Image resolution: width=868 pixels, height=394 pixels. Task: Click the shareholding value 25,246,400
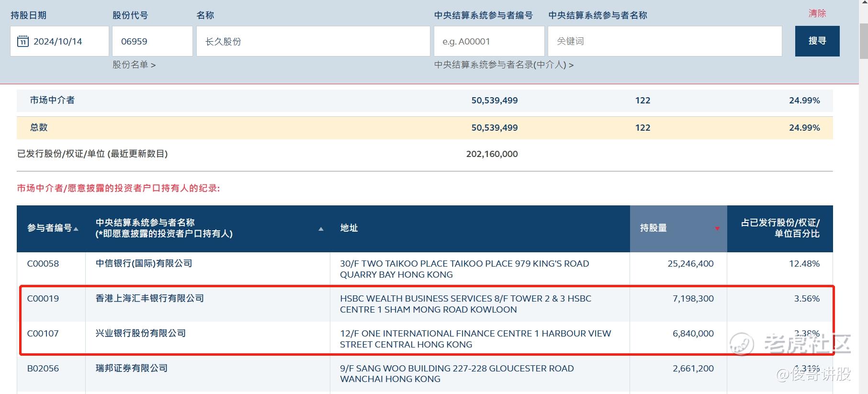(690, 264)
